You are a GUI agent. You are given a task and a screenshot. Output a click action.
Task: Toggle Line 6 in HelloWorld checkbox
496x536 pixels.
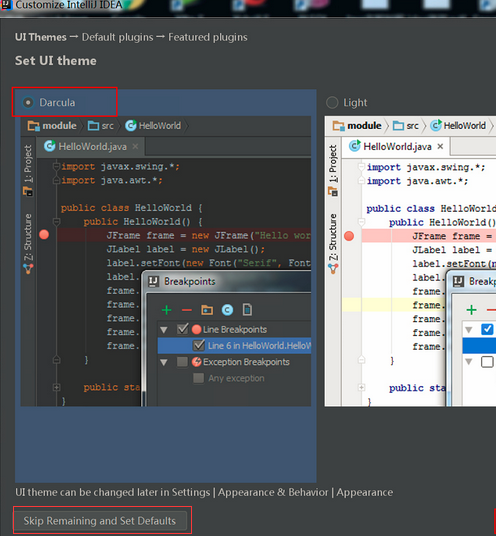[199, 345]
